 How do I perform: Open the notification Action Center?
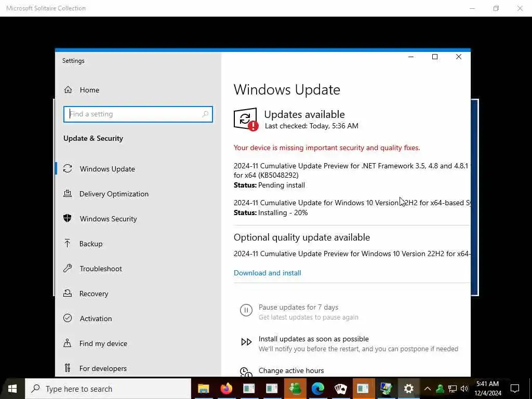(x=515, y=389)
